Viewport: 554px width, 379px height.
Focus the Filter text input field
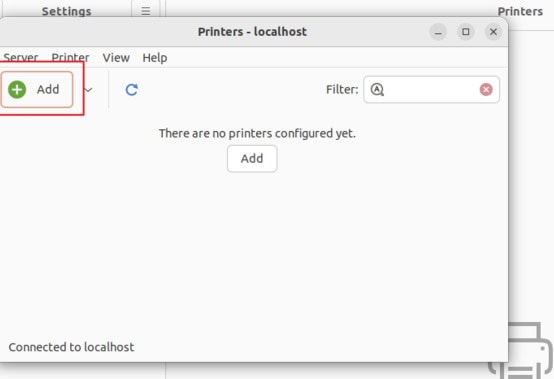tap(431, 89)
